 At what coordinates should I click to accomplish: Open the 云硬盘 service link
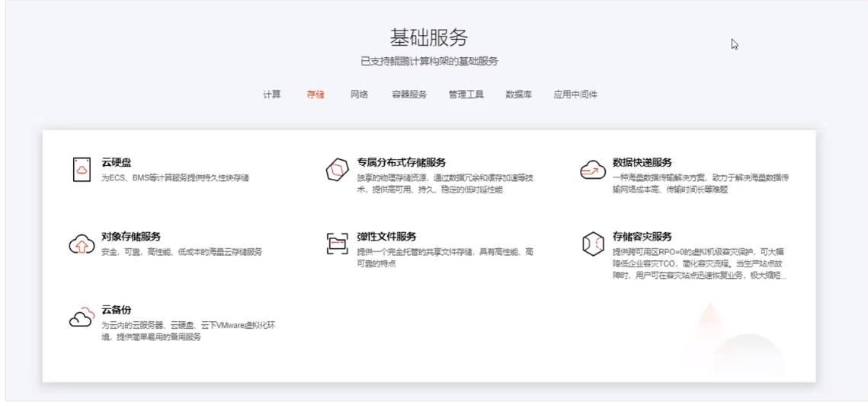[x=117, y=162]
